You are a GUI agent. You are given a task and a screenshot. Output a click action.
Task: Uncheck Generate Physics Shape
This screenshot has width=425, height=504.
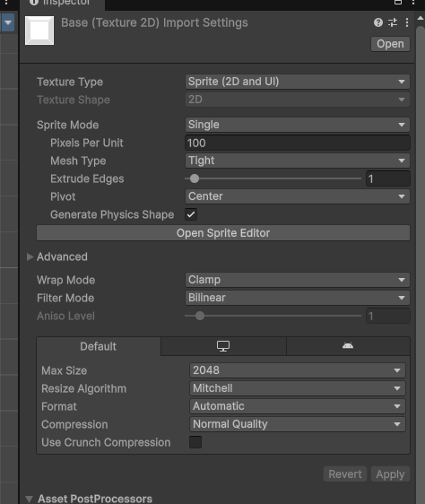point(191,214)
